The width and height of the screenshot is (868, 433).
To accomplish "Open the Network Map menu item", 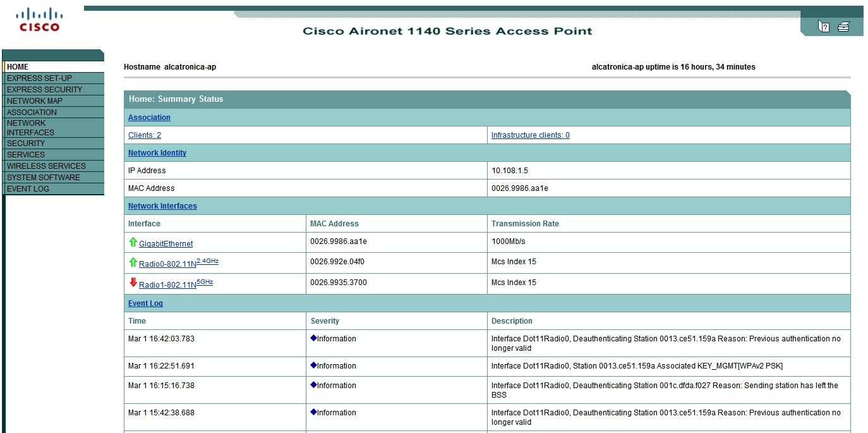I will (x=34, y=101).
